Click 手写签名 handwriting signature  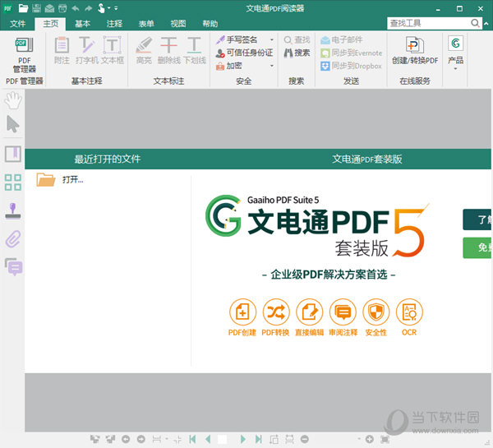[237, 39]
